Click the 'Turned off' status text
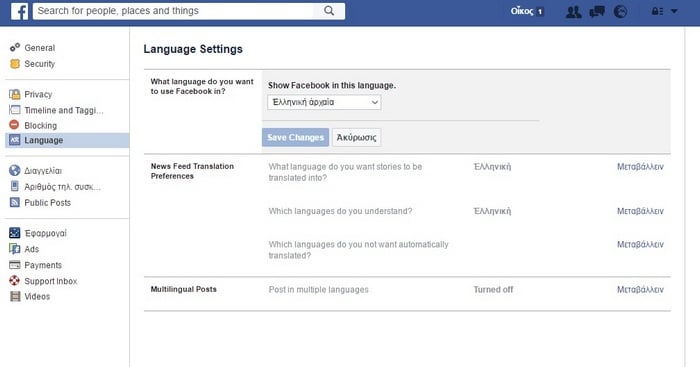This screenshot has height=367, width=700. (493, 289)
